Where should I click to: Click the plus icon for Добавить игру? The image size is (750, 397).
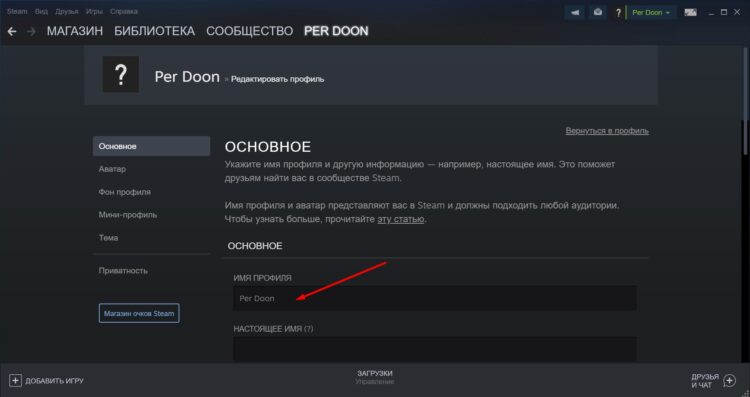pyautogui.click(x=15, y=381)
